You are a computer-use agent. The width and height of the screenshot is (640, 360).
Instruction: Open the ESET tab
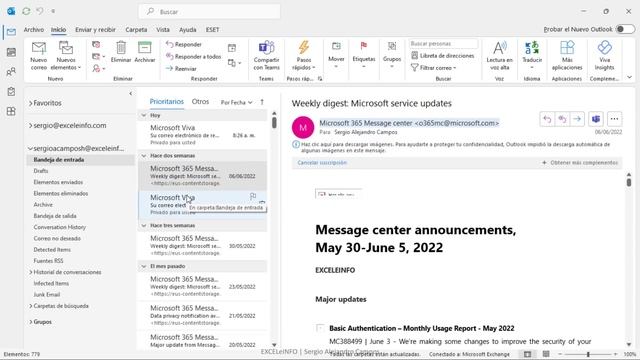(x=212, y=30)
